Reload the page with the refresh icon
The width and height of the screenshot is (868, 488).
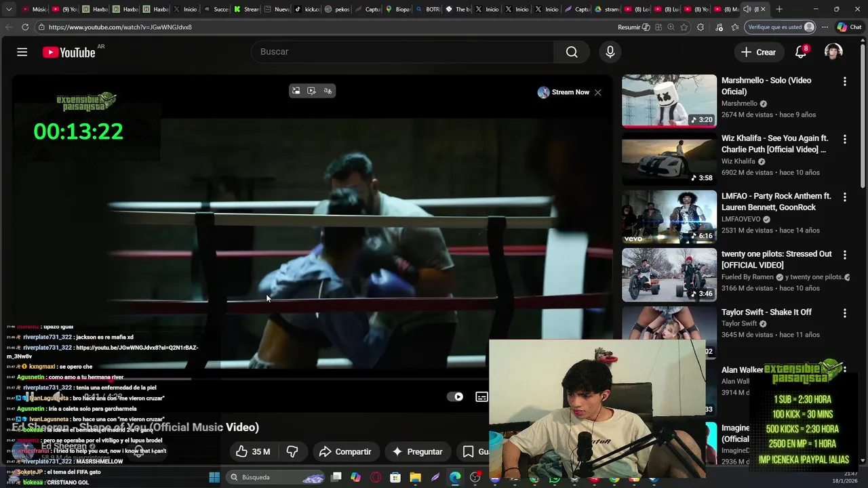click(x=25, y=27)
